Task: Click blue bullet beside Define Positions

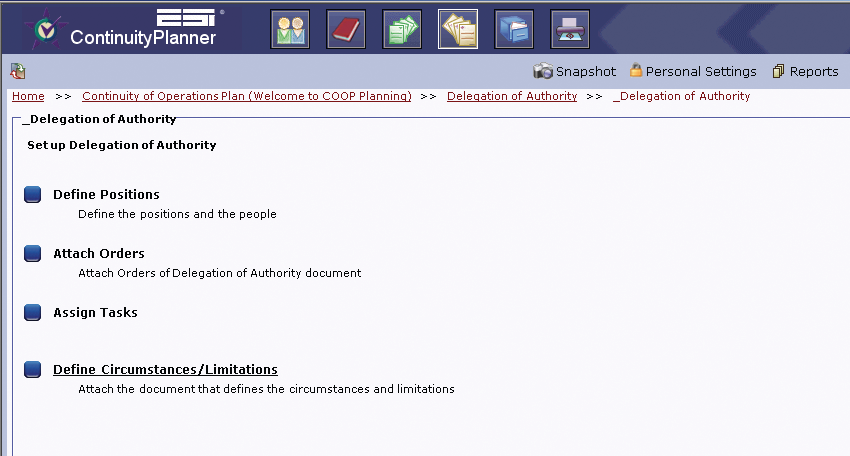Action: [33, 194]
